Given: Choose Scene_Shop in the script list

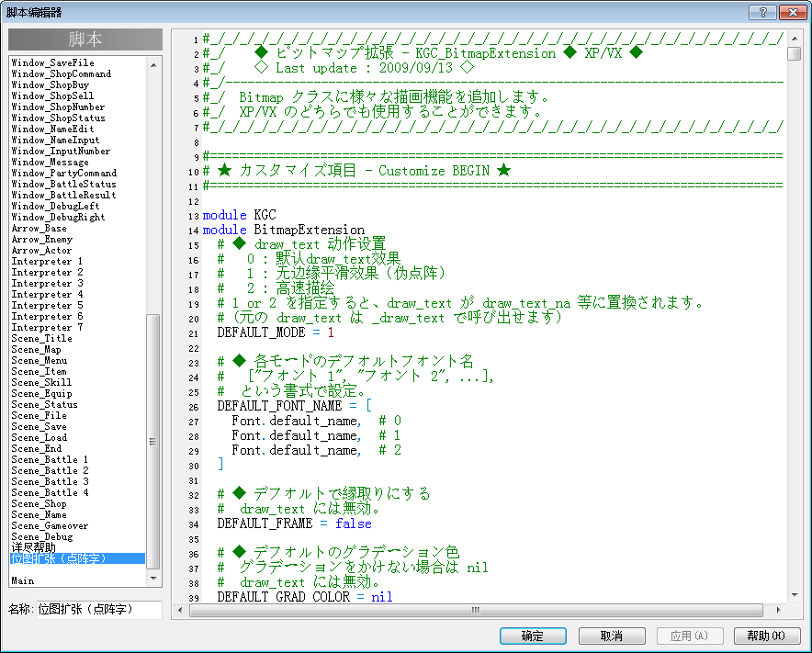Looking at the screenshot, I should pos(39,504).
